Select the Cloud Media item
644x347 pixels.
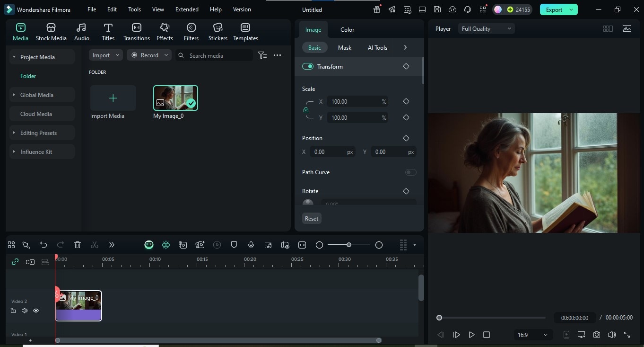pyautogui.click(x=42, y=114)
